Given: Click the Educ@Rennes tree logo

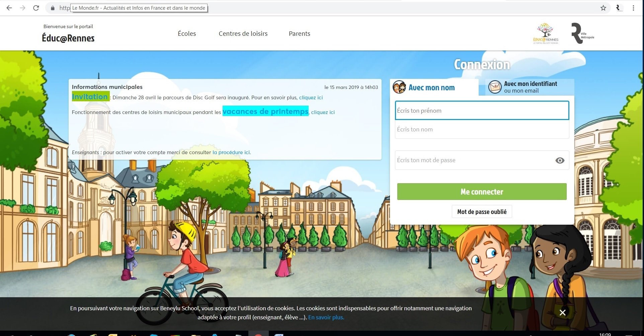Looking at the screenshot, I should click(x=546, y=33).
